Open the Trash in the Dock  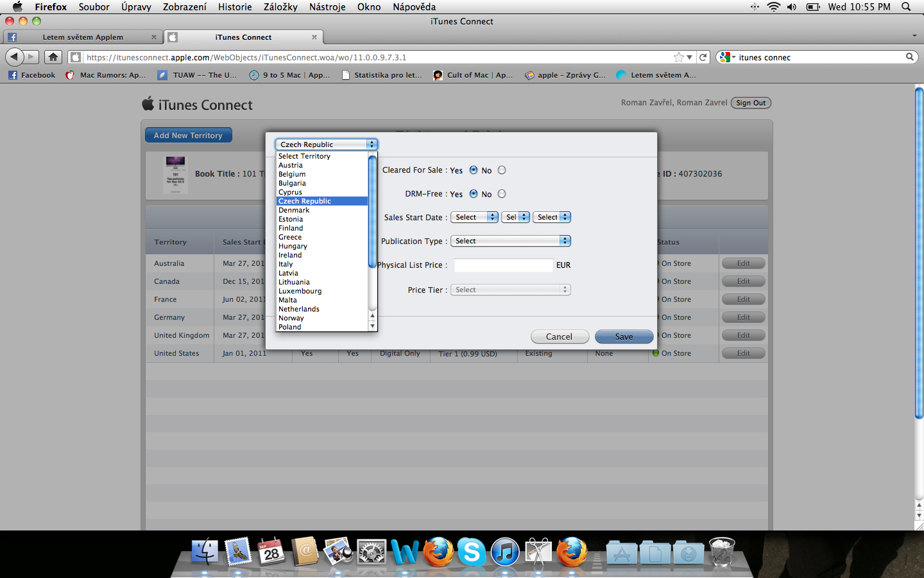coord(722,552)
